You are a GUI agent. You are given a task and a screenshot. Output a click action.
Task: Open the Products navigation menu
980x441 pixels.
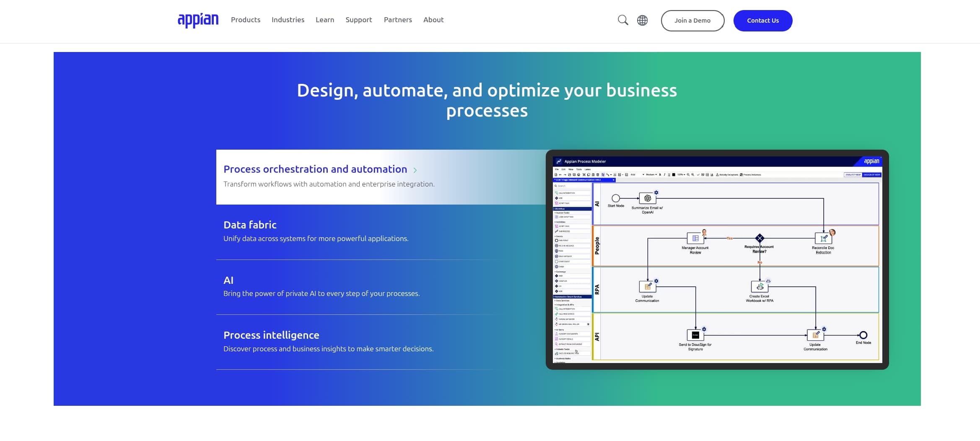point(245,20)
